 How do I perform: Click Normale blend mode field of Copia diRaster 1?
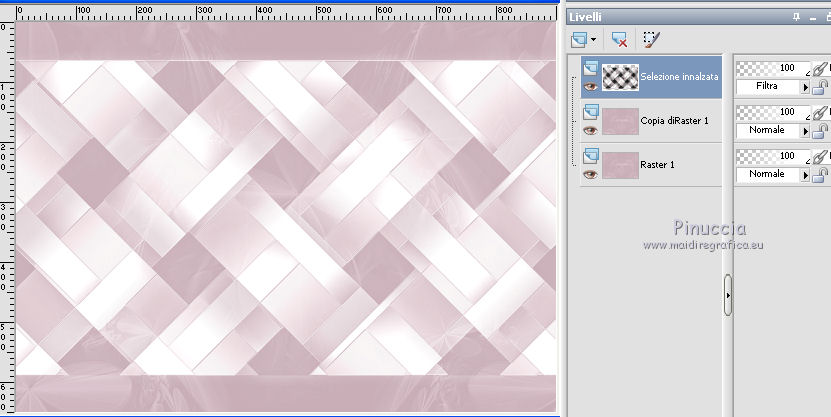(768, 130)
